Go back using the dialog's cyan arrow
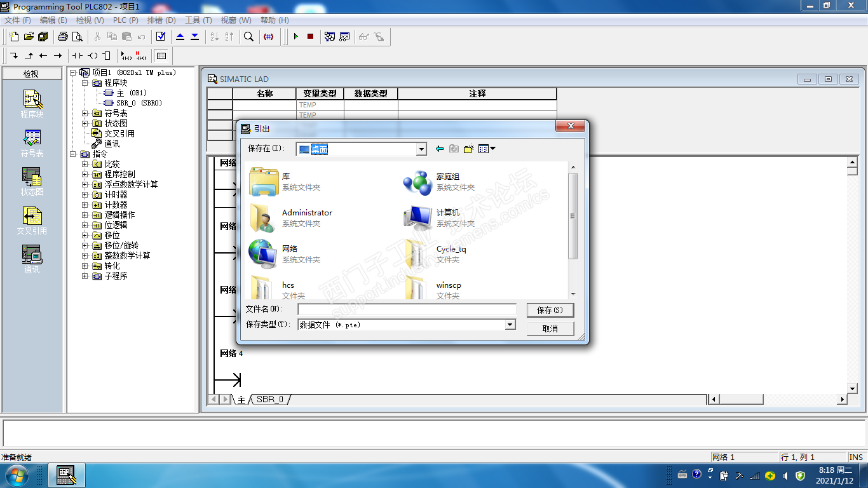 [x=439, y=149]
